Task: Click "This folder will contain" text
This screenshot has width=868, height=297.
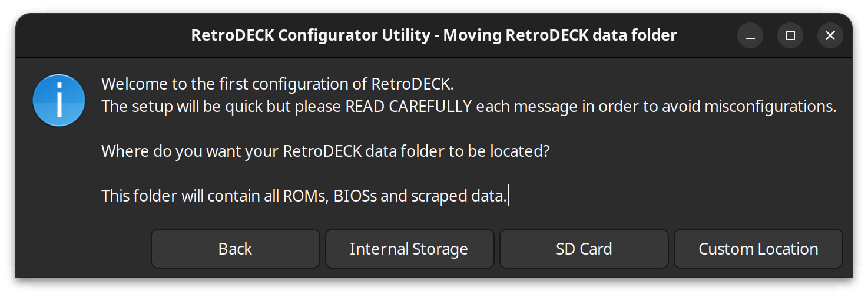Action: [180, 196]
